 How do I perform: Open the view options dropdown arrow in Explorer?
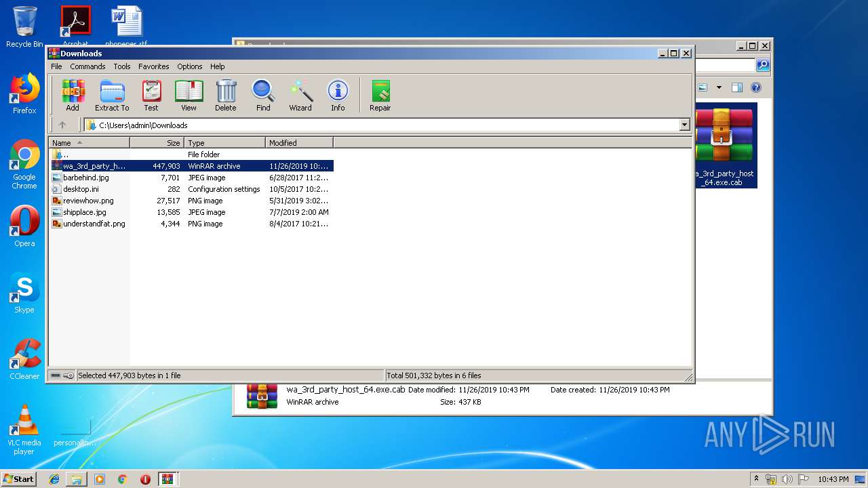click(719, 87)
